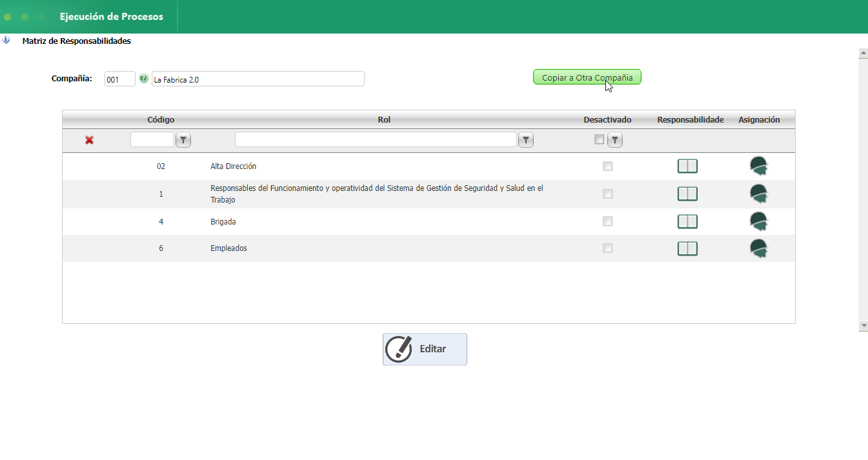
Task: Toggle the Desactivado filter checkbox
Action: point(600,139)
